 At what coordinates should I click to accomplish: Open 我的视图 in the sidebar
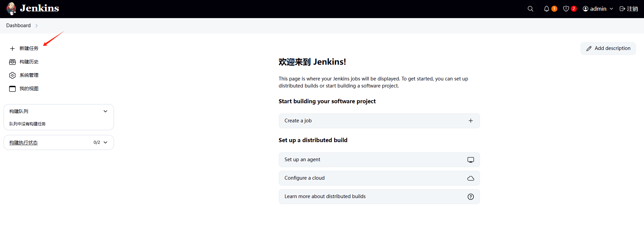click(x=29, y=88)
